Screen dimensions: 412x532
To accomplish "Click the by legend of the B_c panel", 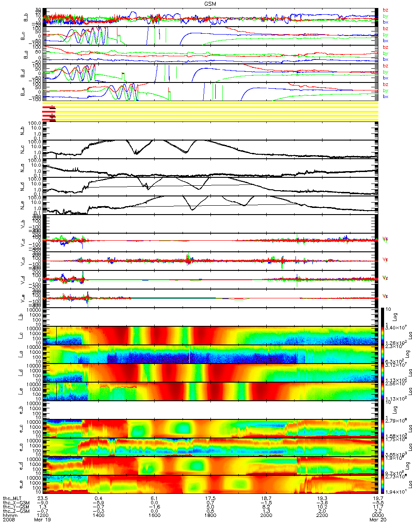I will point(385,34).
